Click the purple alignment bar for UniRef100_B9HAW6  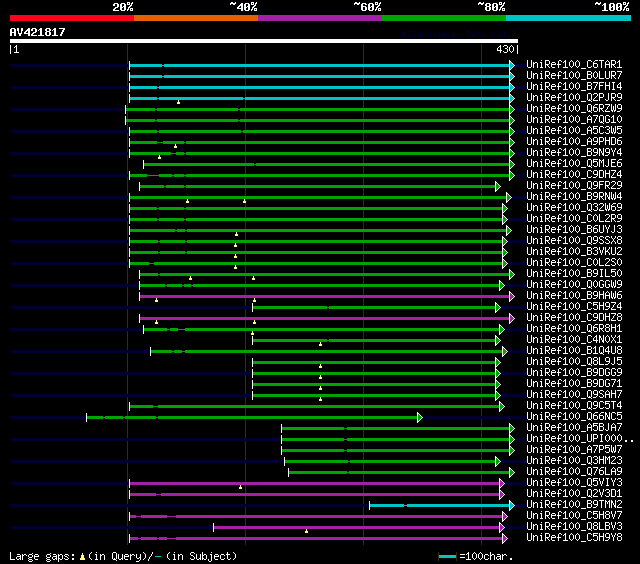324,296
